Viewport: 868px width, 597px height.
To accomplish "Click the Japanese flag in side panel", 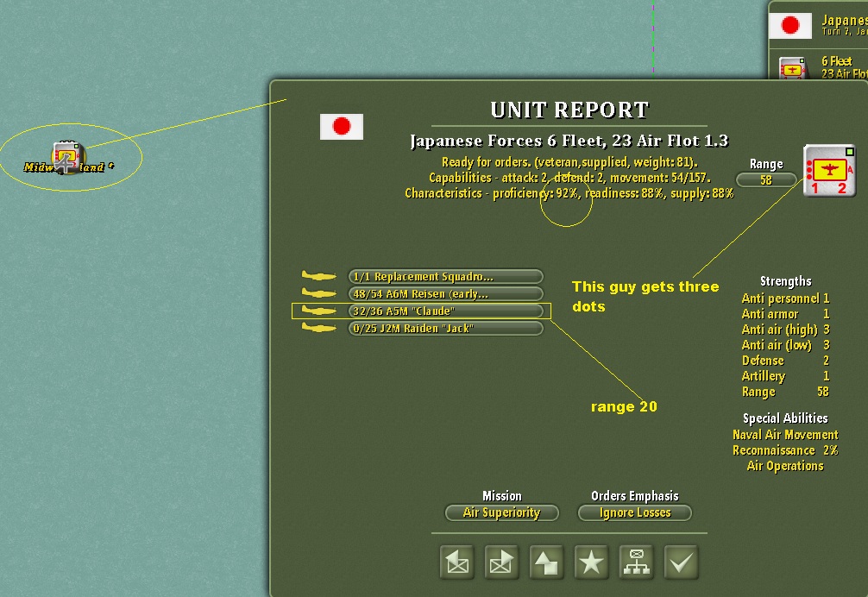I will 790,26.
